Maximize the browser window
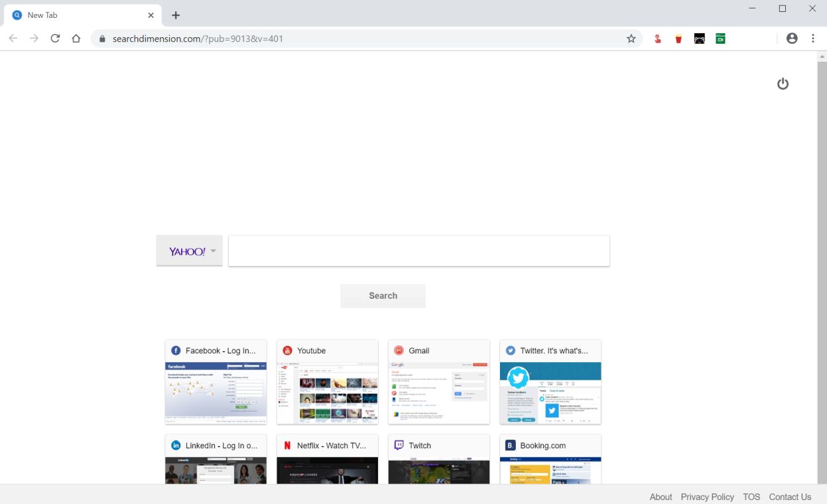 pos(783,9)
